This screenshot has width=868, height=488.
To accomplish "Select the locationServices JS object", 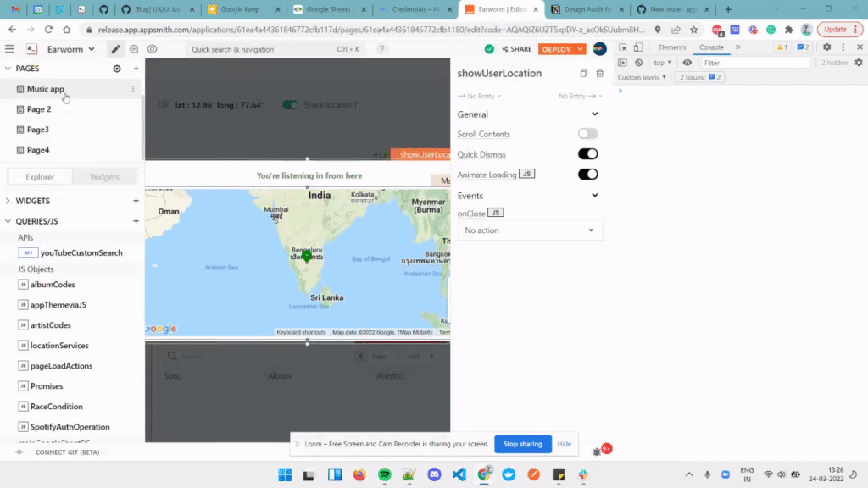I will [59, 346].
